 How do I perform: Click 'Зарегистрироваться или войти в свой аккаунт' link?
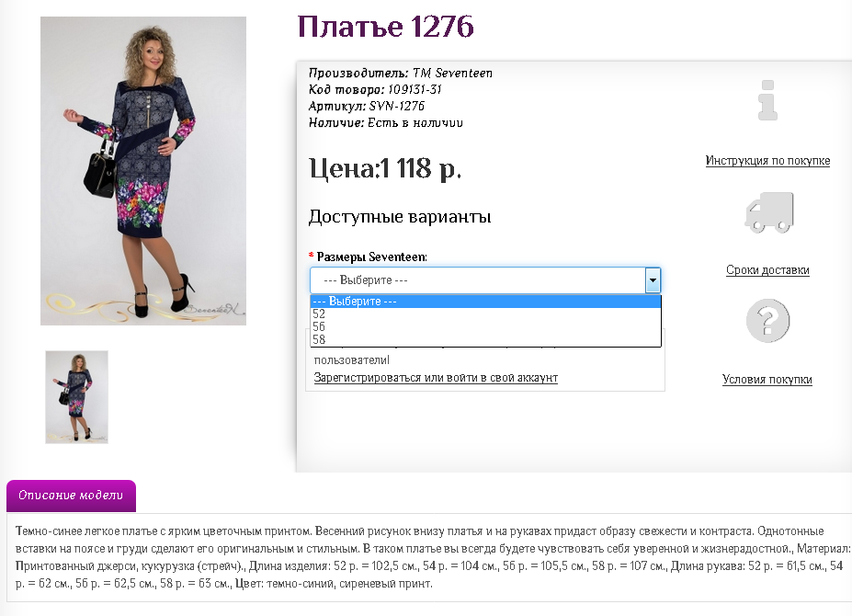pyautogui.click(x=436, y=377)
